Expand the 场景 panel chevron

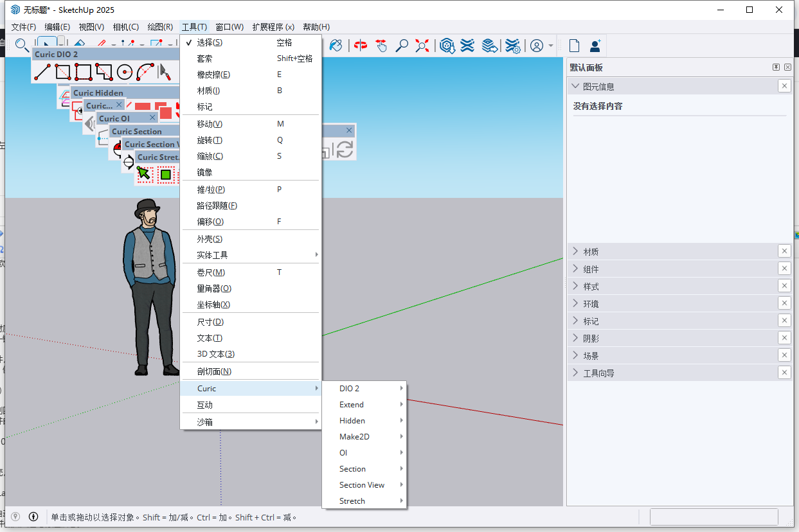(x=575, y=355)
